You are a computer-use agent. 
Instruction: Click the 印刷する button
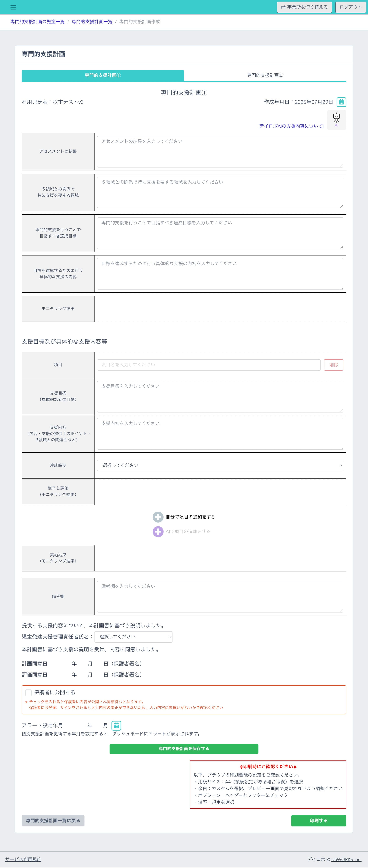click(318, 820)
